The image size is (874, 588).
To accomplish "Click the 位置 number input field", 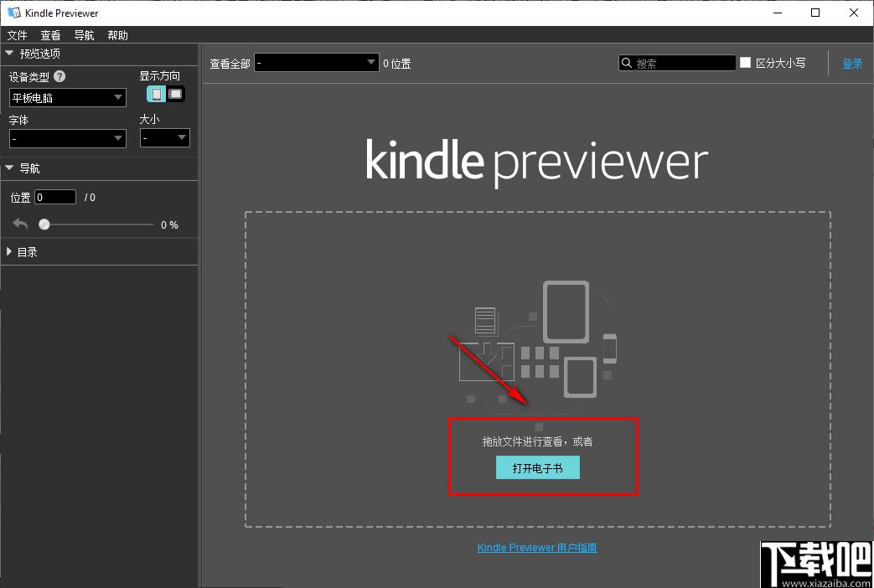I will click(x=55, y=197).
